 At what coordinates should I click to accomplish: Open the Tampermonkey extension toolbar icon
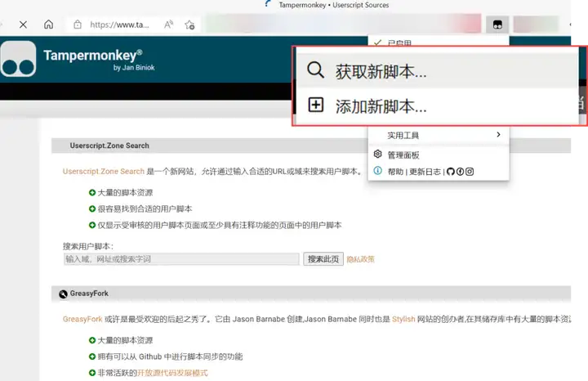tap(497, 25)
